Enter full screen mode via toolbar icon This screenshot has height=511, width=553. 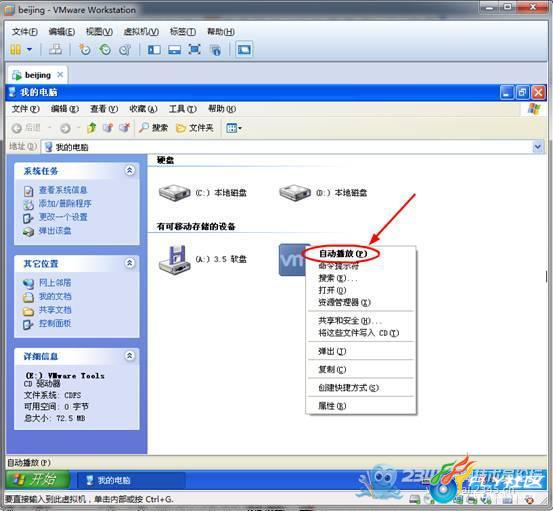coord(195,49)
